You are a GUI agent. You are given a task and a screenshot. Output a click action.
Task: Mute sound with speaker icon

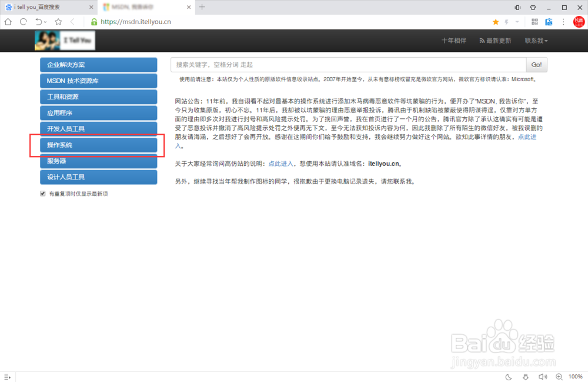click(542, 377)
